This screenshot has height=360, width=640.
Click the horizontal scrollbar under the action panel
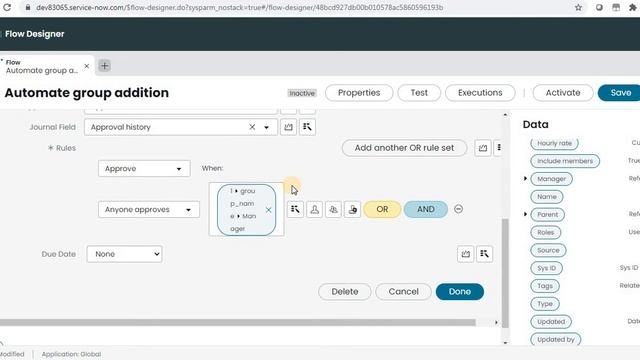(x=238, y=322)
